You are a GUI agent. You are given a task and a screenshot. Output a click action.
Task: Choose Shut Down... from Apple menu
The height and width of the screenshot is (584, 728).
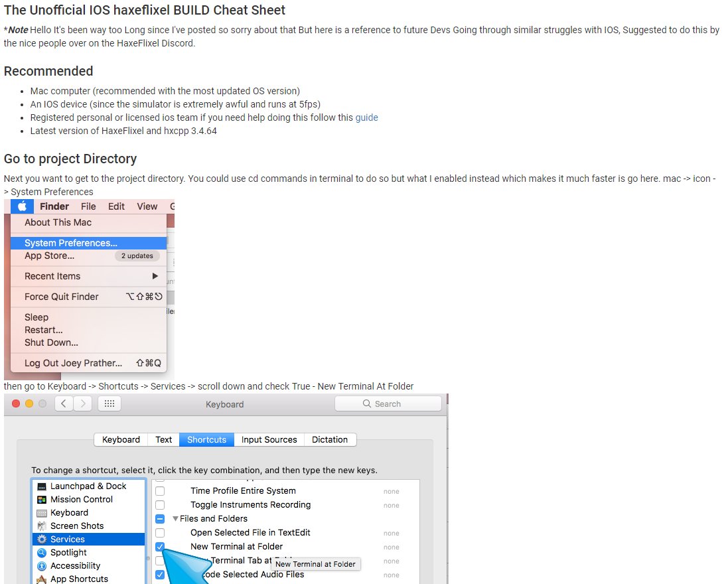[x=88, y=342]
